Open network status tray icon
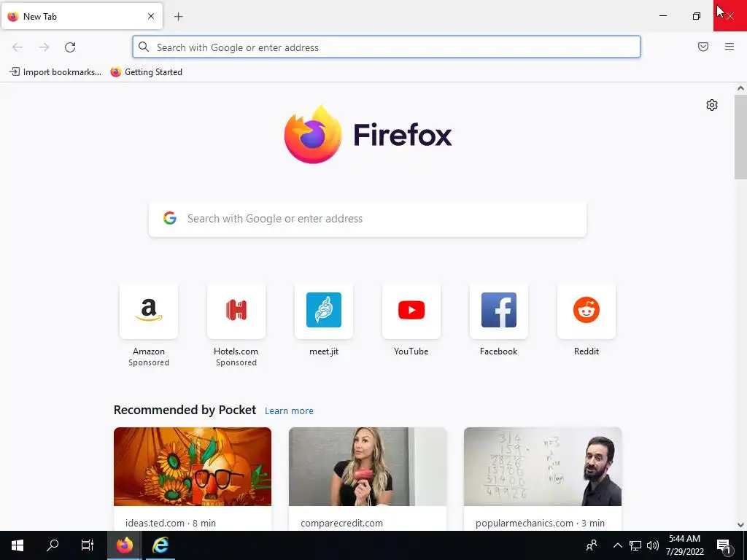 (x=635, y=545)
